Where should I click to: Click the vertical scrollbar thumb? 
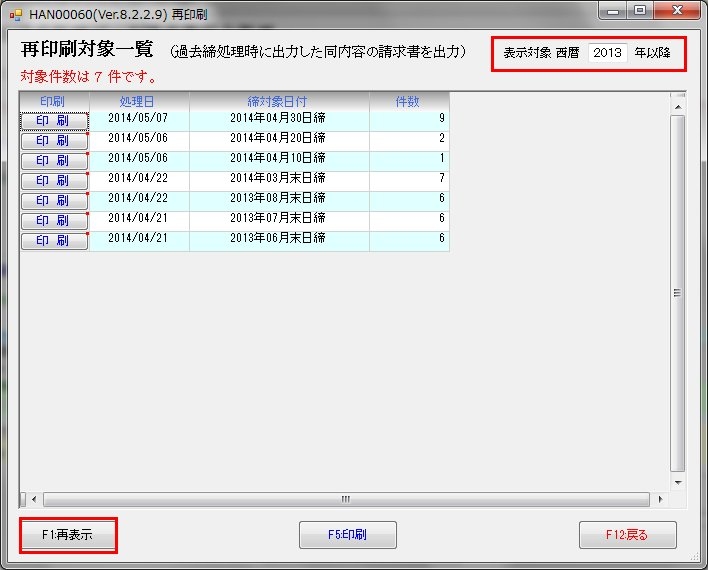[678, 293]
